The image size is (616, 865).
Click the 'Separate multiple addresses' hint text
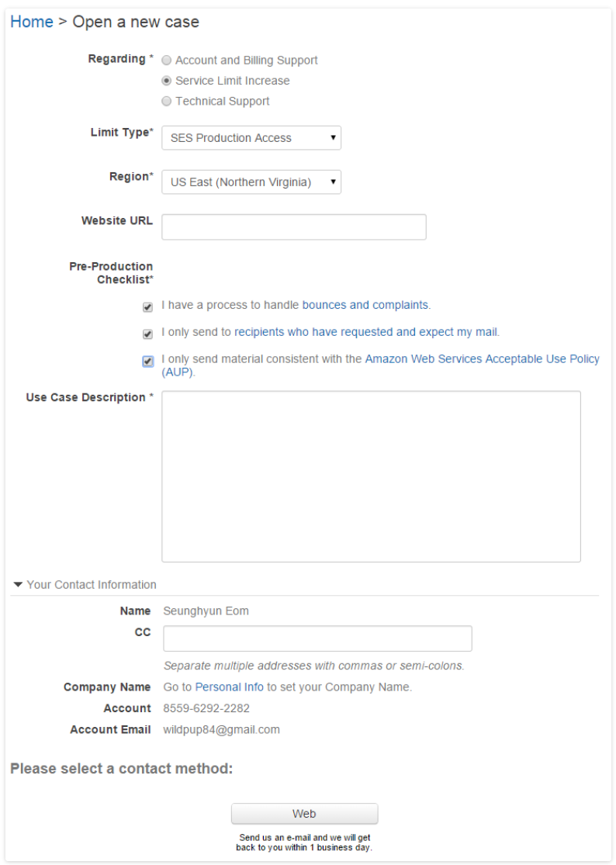point(313,666)
